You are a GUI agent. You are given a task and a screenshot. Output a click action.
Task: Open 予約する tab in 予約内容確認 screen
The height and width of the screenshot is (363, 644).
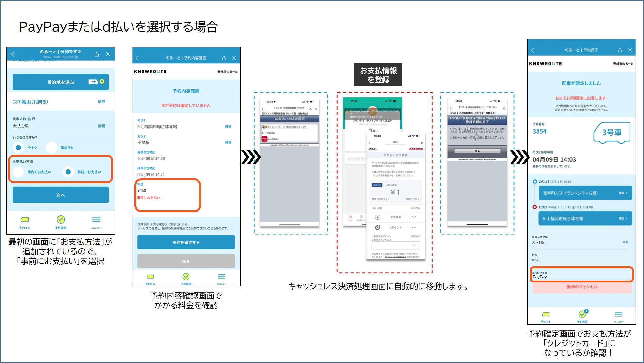tap(150, 279)
